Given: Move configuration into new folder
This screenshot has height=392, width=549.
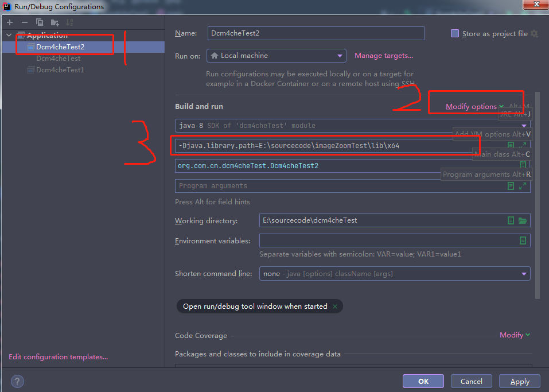Looking at the screenshot, I should point(54,23).
